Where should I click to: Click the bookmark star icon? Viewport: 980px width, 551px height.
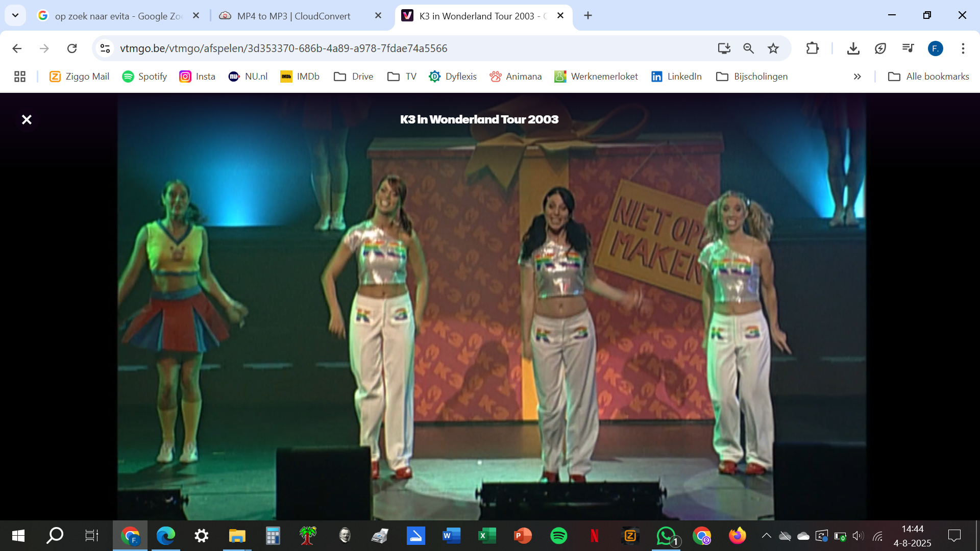(x=773, y=48)
